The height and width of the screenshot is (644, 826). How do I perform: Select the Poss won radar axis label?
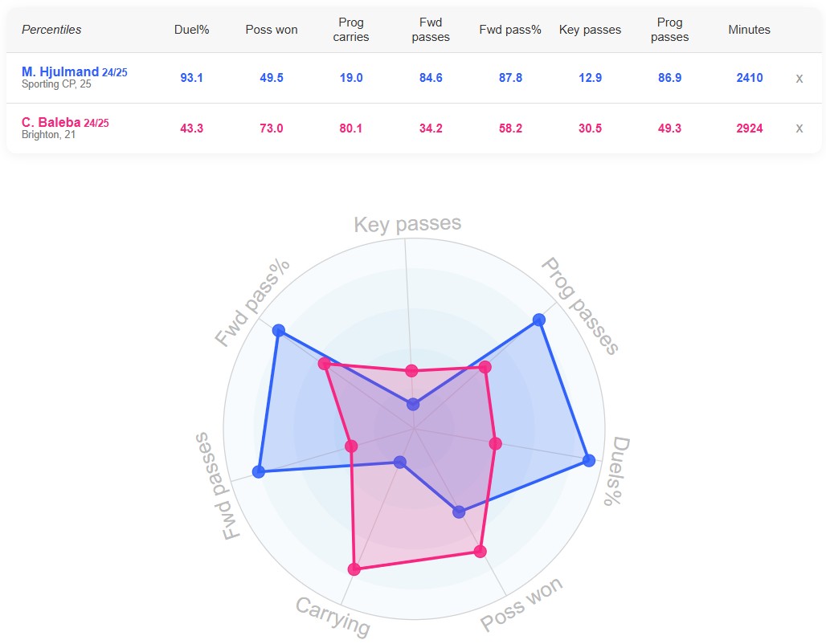point(522,604)
